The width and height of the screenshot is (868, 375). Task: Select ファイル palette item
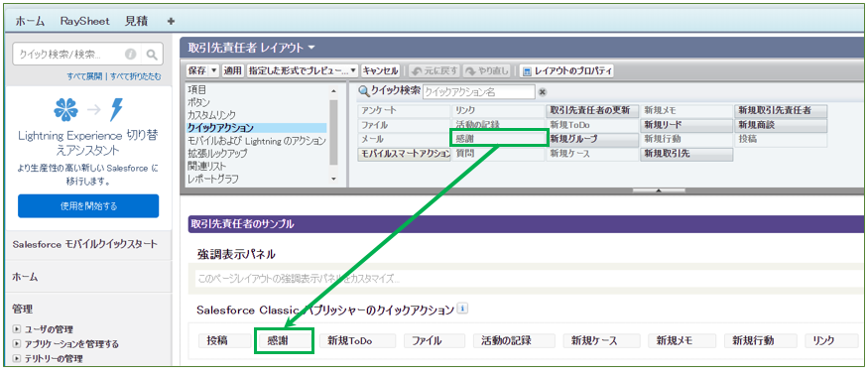(x=404, y=125)
